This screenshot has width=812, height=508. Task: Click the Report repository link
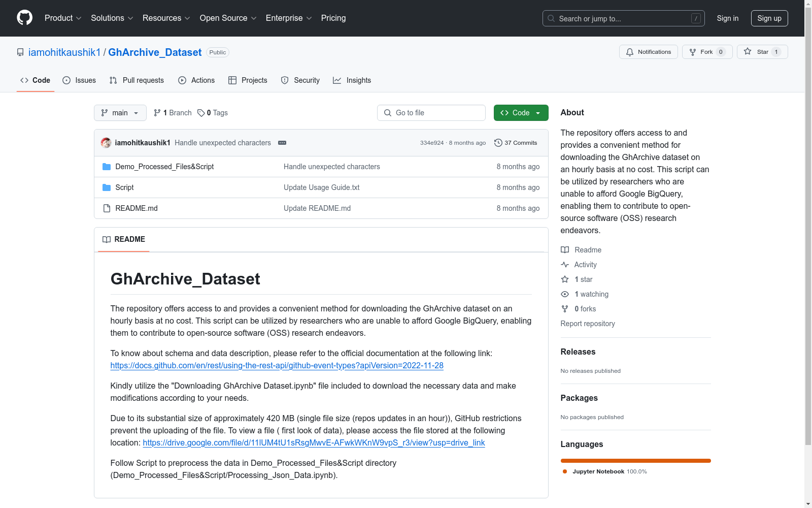point(588,324)
